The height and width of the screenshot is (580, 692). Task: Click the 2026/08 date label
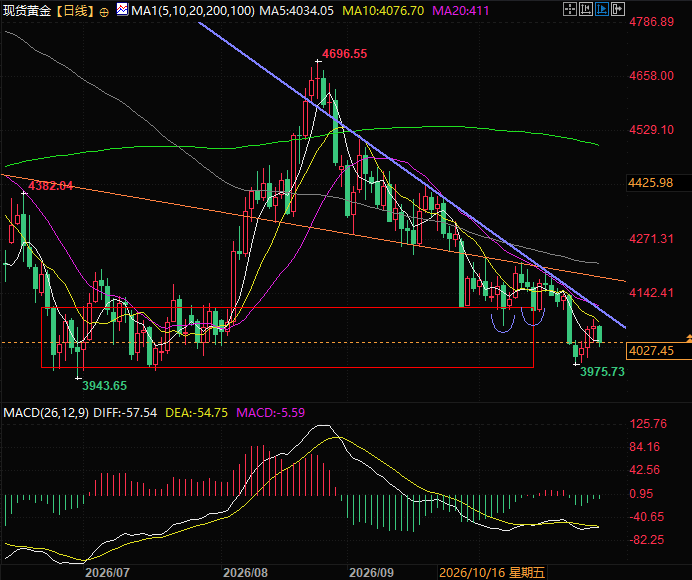(x=245, y=572)
